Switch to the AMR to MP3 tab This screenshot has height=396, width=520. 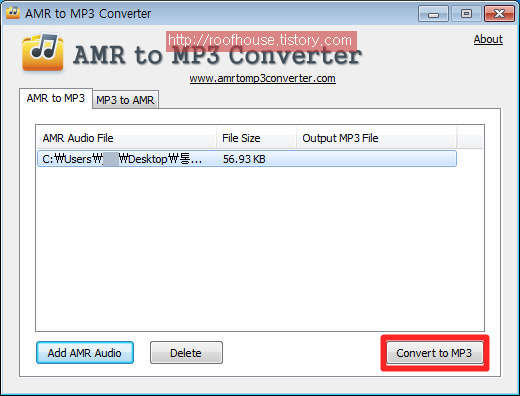(56, 98)
